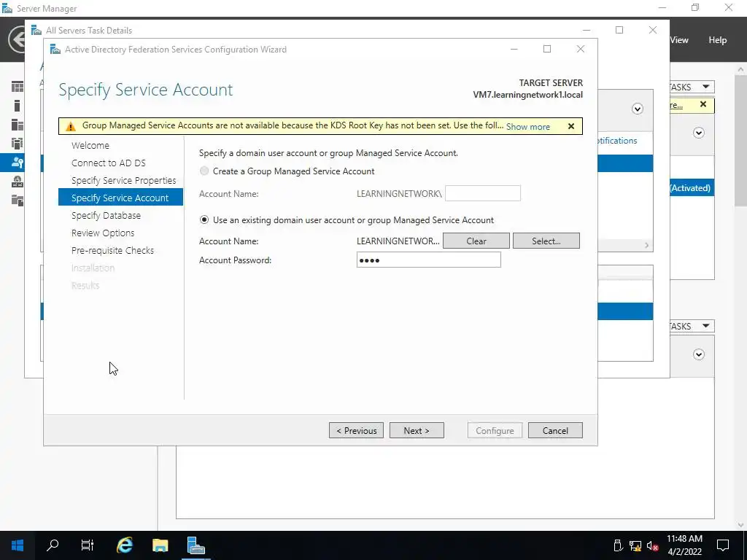Click the USB safely-remove tray icon
Screen dimensions: 747x560
pos(618,545)
